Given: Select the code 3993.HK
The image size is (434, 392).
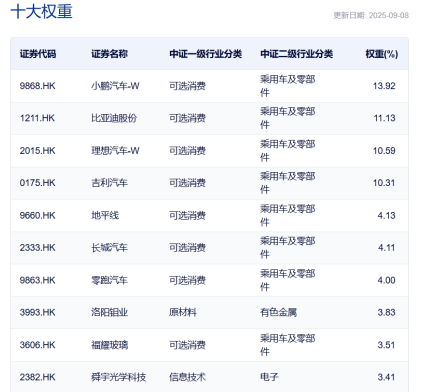Looking at the screenshot, I should [x=38, y=313].
